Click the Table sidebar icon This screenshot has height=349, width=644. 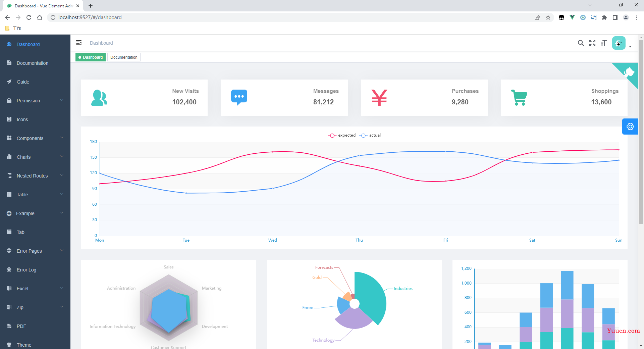9,195
